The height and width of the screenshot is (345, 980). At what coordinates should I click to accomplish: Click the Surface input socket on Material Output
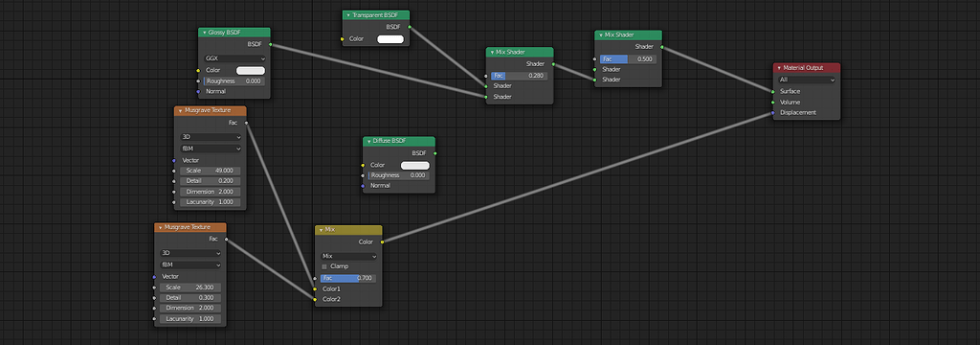773,91
